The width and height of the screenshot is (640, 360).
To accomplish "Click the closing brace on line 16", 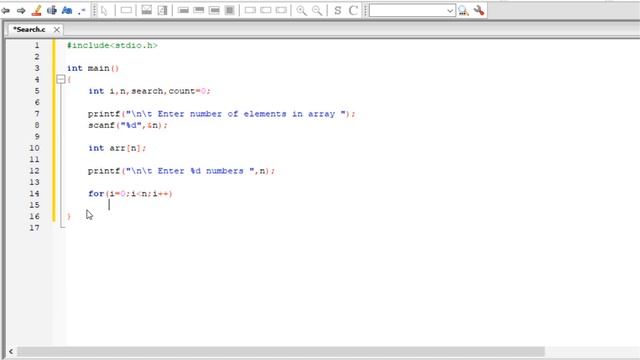I will pos(69,216).
